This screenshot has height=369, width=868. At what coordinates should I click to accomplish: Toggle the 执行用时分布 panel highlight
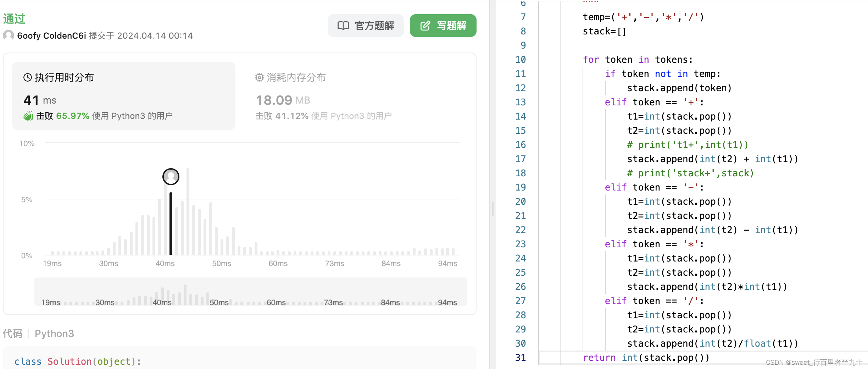(x=123, y=96)
